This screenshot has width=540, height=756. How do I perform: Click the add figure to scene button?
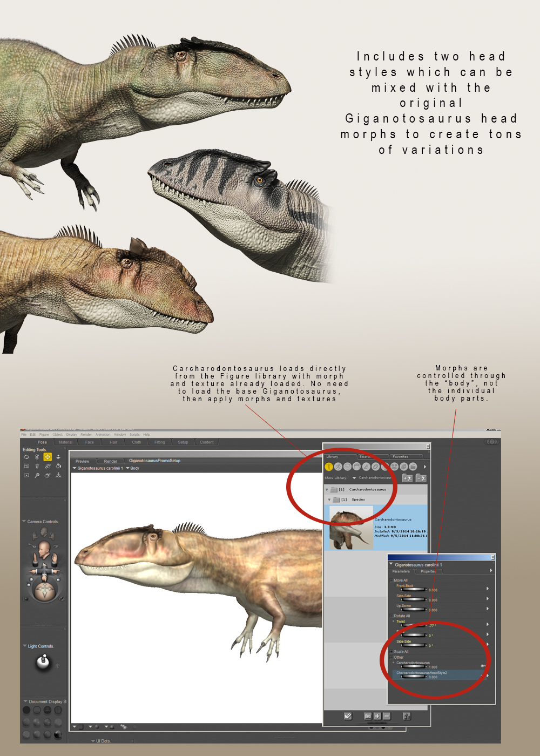click(x=407, y=478)
